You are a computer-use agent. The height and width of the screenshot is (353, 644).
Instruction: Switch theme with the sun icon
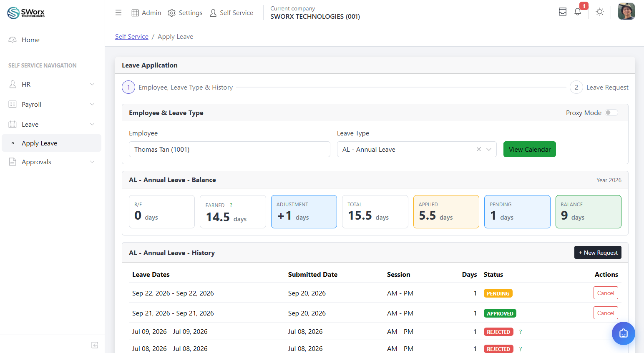tap(600, 12)
